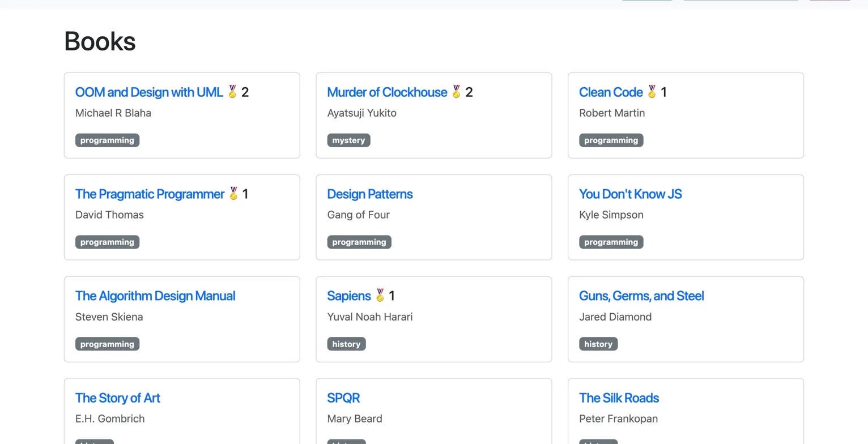
Task: Open the Guns, Germs, and Steel link
Action: tap(641, 296)
